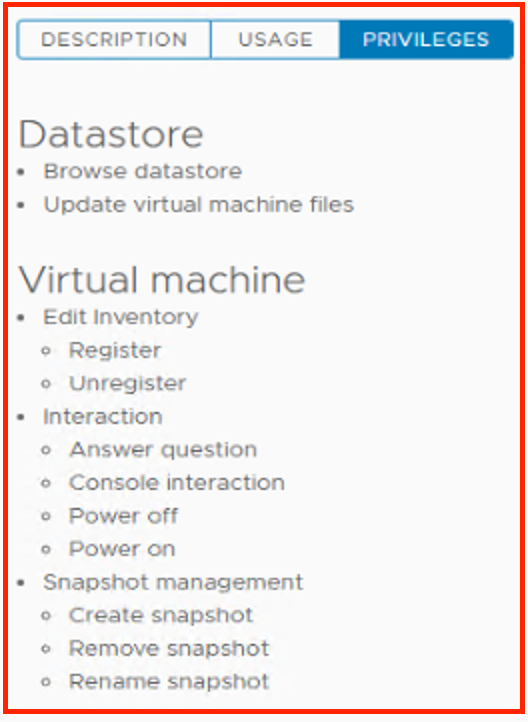Click the Rename snapshot privilege
528x722 pixels.
point(169,681)
